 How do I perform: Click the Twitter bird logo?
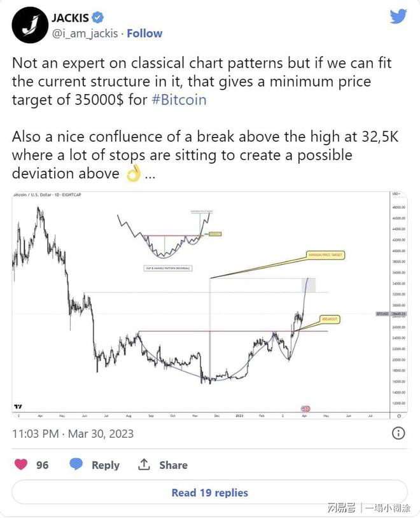(x=398, y=17)
